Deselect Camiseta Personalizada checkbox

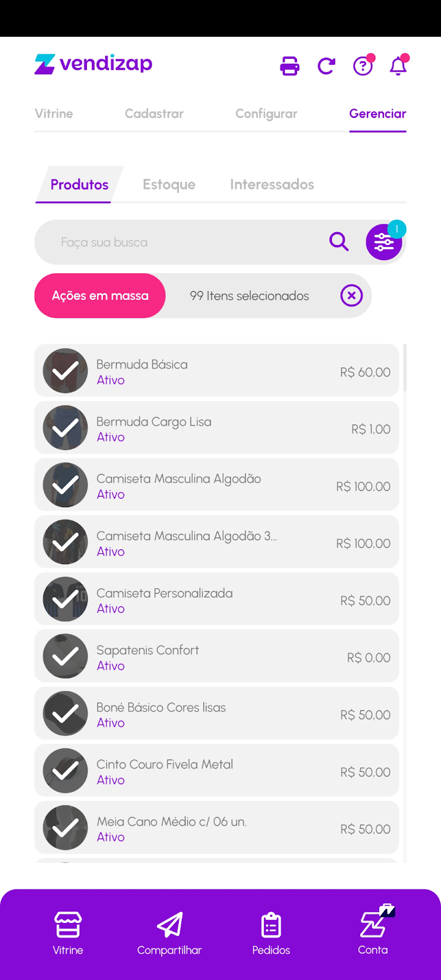point(65,600)
